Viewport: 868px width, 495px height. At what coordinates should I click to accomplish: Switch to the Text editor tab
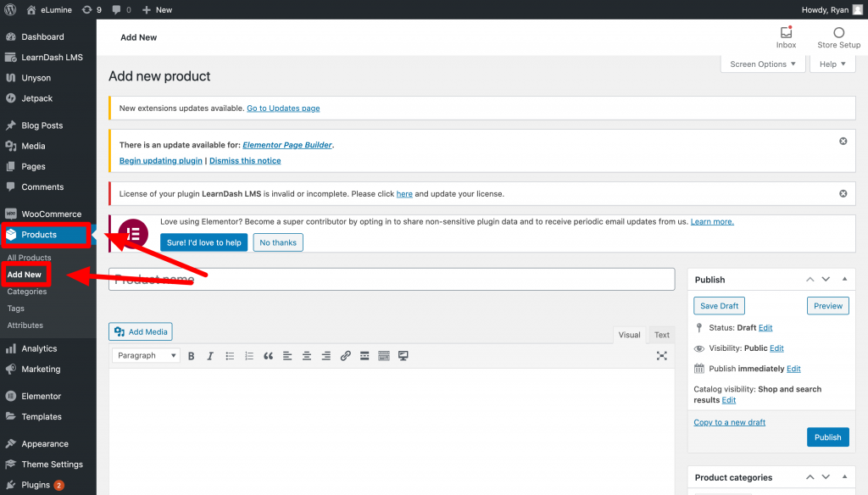(x=662, y=335)
